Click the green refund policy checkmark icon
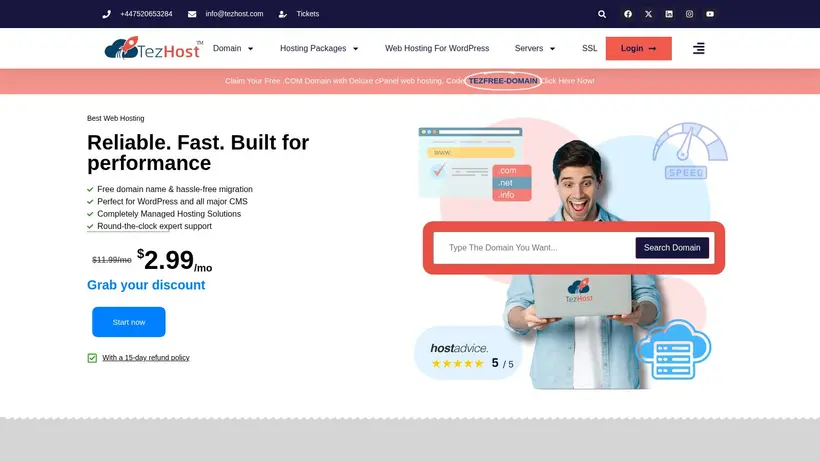 pyautogui.click(x=92, y=358)
